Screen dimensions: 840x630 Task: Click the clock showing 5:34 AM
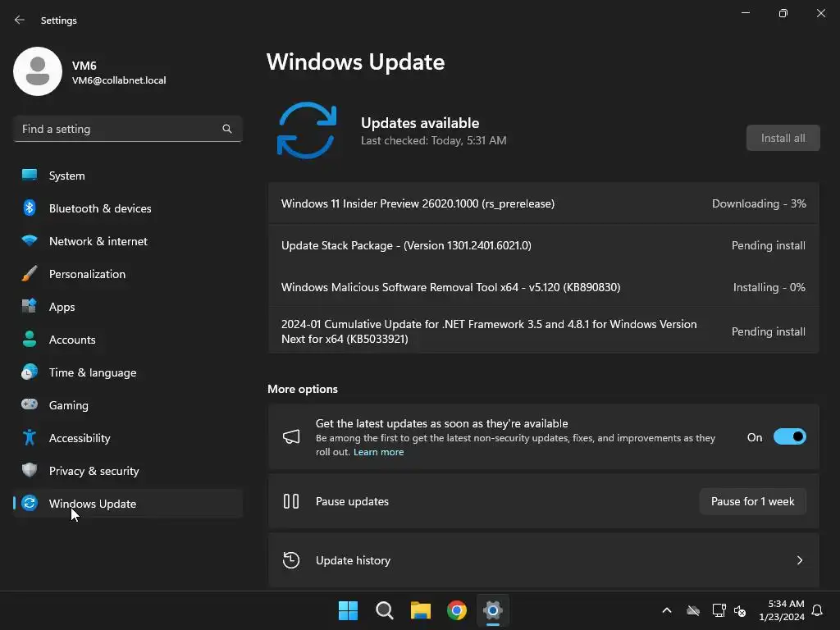tap(786, 604)
